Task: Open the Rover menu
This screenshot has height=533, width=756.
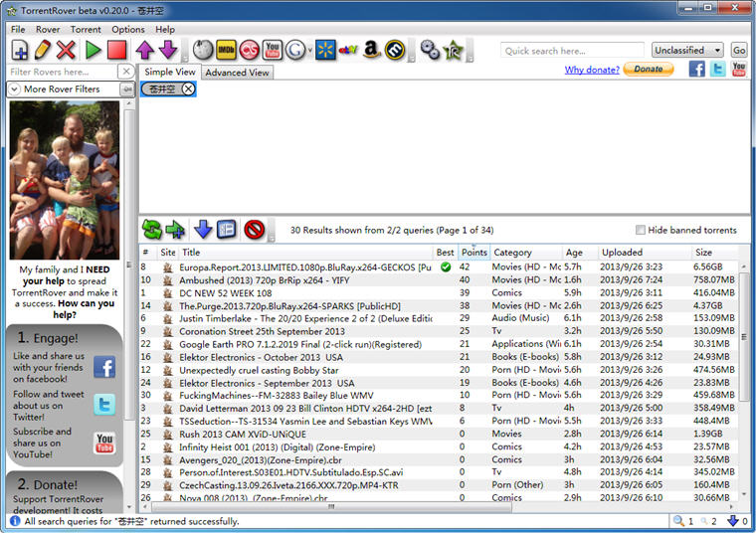Action: [x=48, y=30]
